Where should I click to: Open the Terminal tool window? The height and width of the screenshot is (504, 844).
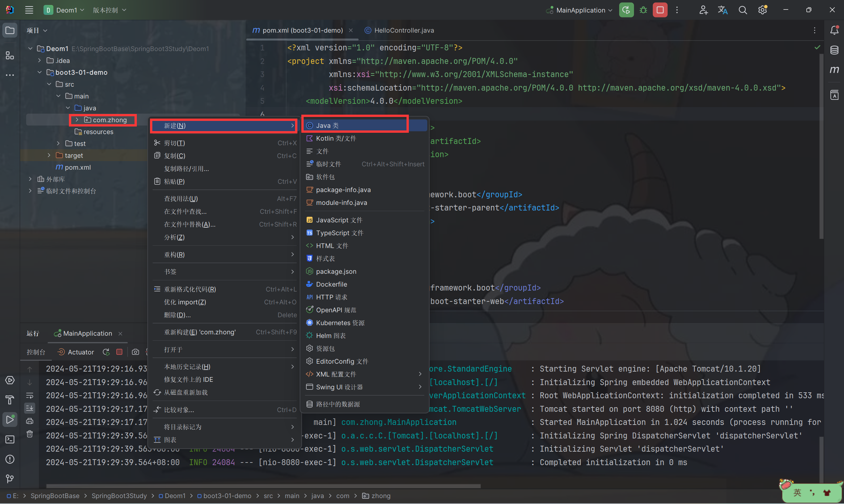click(10, 439)
